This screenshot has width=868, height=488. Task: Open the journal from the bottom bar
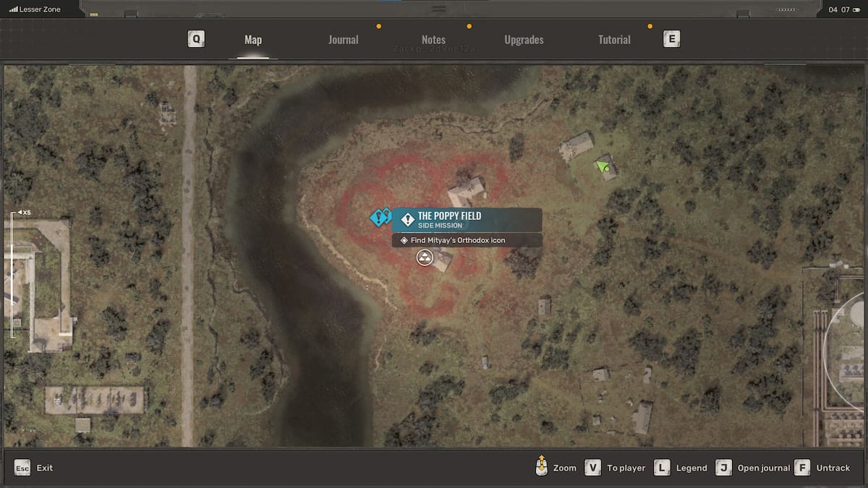pyautogui.click(x=723, y=468)
